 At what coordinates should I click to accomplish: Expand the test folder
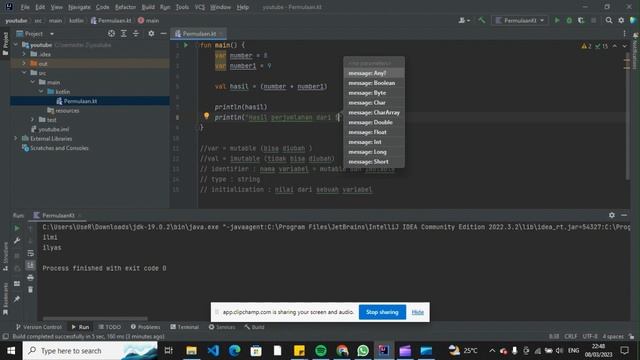[33, 120]
